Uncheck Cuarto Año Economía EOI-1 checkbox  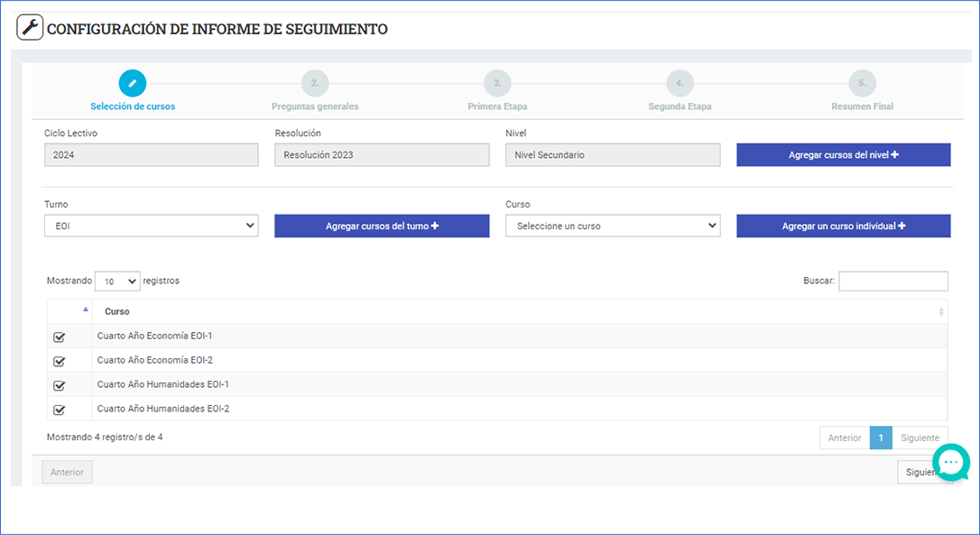60,337
